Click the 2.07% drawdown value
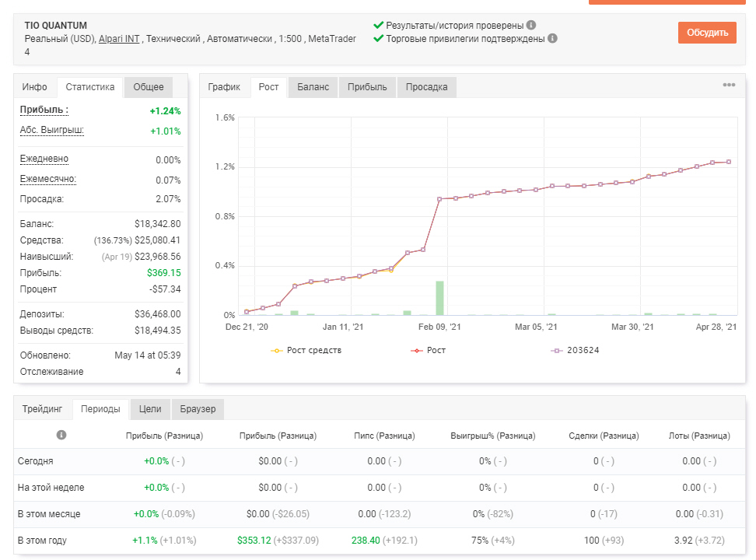This screenshot has height=560, width=756. (x=168, y=199)
